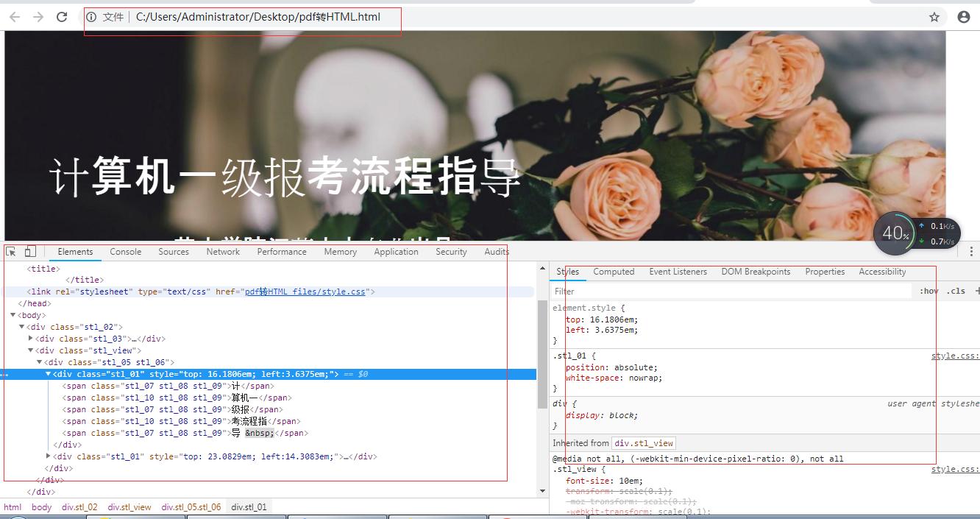Open the Computed styles tab
This screenshot has height=519, width=980.
point(613,271)
